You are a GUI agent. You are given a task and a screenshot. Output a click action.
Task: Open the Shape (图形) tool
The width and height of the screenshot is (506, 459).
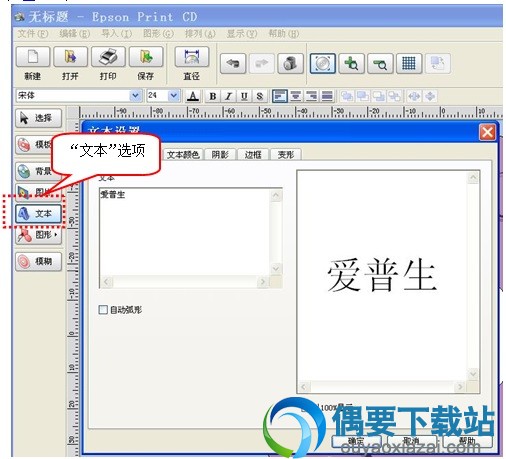[x=39, y=235]
